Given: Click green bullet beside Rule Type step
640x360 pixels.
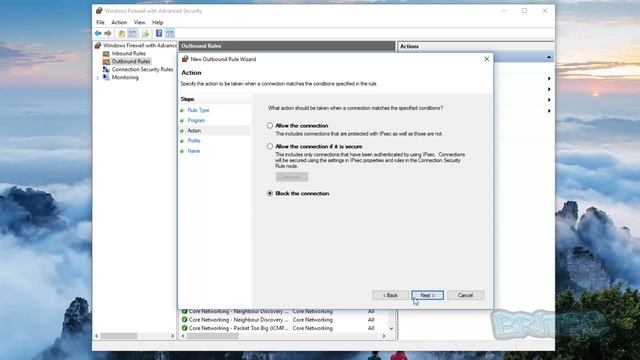Looking at the screenshot, I should [x=182, y=110].
